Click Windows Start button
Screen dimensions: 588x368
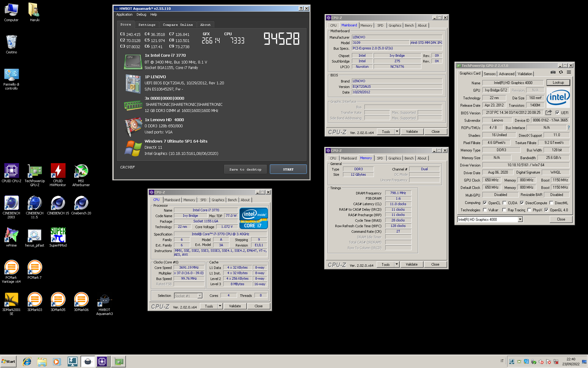click(8, 362)
